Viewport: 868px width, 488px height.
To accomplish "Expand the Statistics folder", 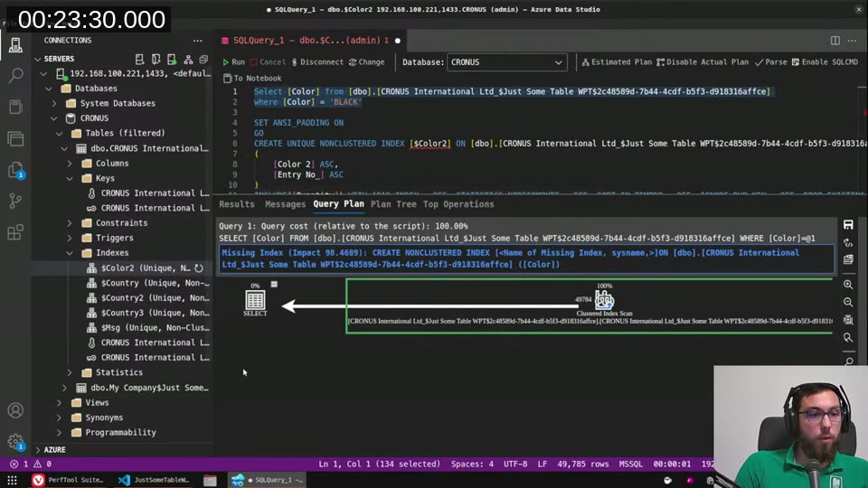I will pyautogui.click(x=70, y=372).
